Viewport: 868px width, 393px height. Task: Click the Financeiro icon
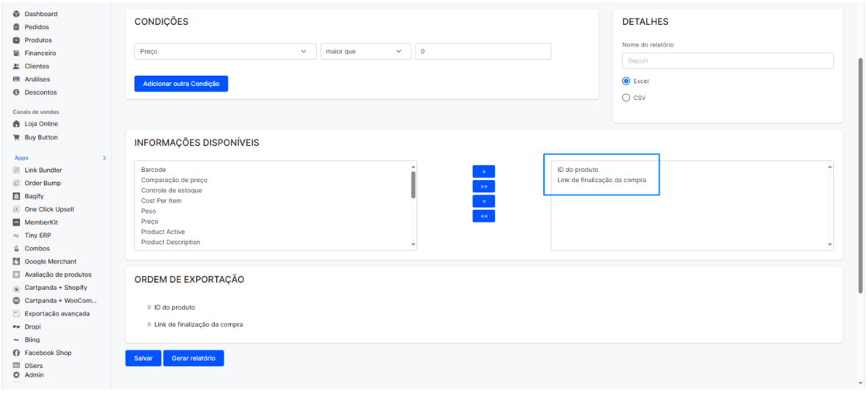16,53
